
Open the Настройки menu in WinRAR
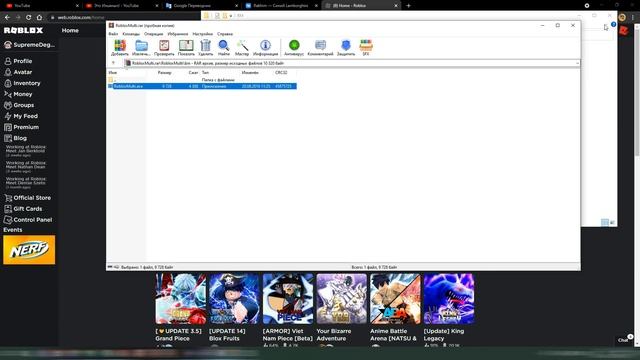click(x=202, y=34)
